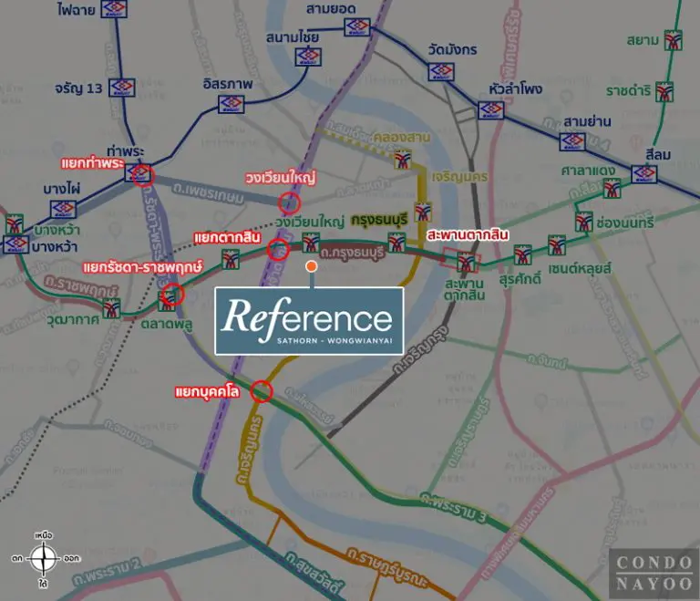Image resolution: width=700 pixels, height=601 pixels.
Task: Select the สุรศักดิ์ BTS station icon
Action: tap(522, 254)
